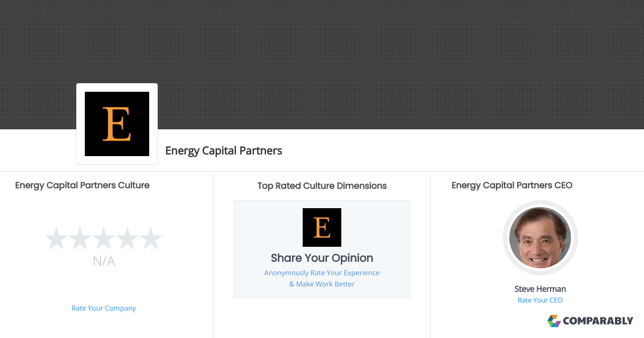Image resolution: width=644 pixels, height=338 pixels.
Task: Open the Rate Your CEO link
Action: click(x=540, y=300)
